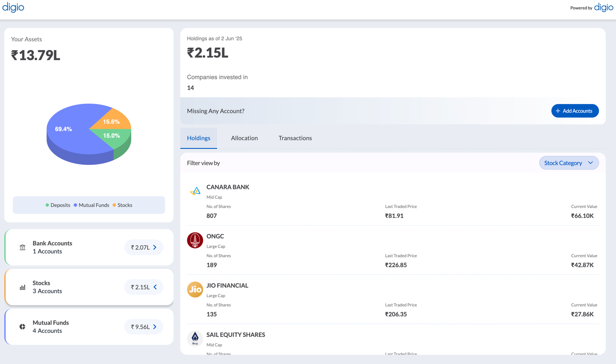Expand Mutual Funds ₹9.56L chevron
The height and width of the screenshot is (364, 616).
(155, 327)
